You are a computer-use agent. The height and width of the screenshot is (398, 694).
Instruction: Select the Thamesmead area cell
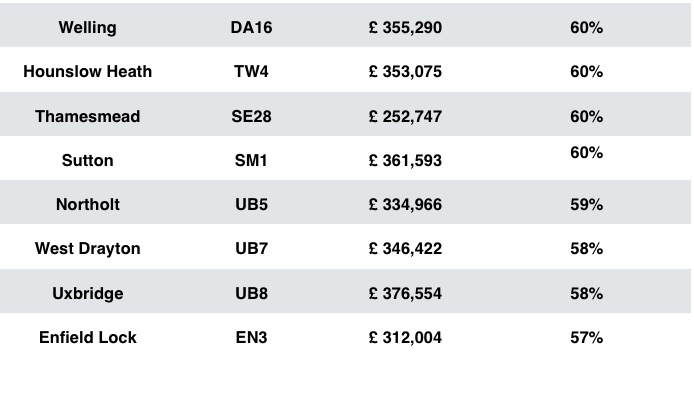[x=88, y=116]
